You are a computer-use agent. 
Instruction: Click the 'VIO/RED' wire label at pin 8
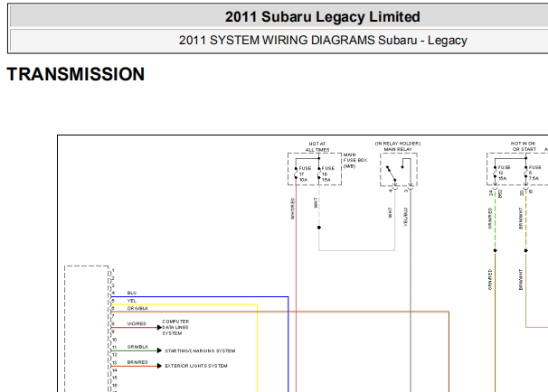[137, 323]
